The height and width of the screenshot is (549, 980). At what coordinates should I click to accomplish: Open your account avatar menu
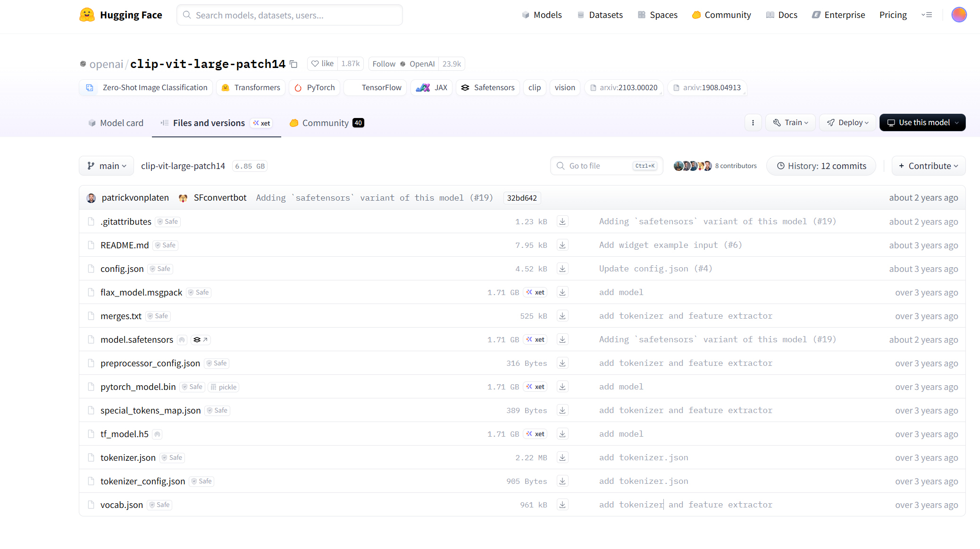(959, 15)
